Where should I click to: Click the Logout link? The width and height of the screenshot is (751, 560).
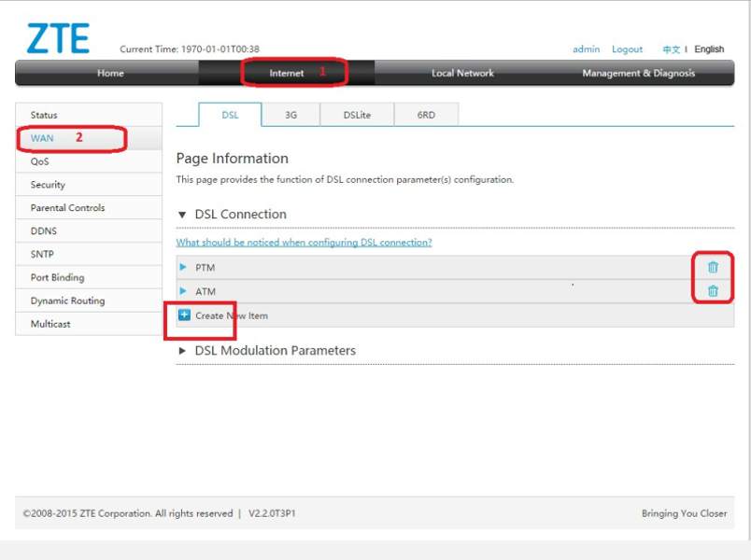pos(627,49)
